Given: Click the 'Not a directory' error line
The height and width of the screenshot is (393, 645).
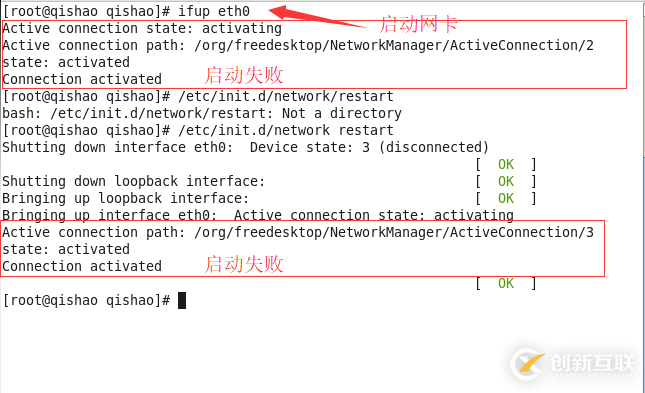Looking at the screenshot, I should 202,113.
